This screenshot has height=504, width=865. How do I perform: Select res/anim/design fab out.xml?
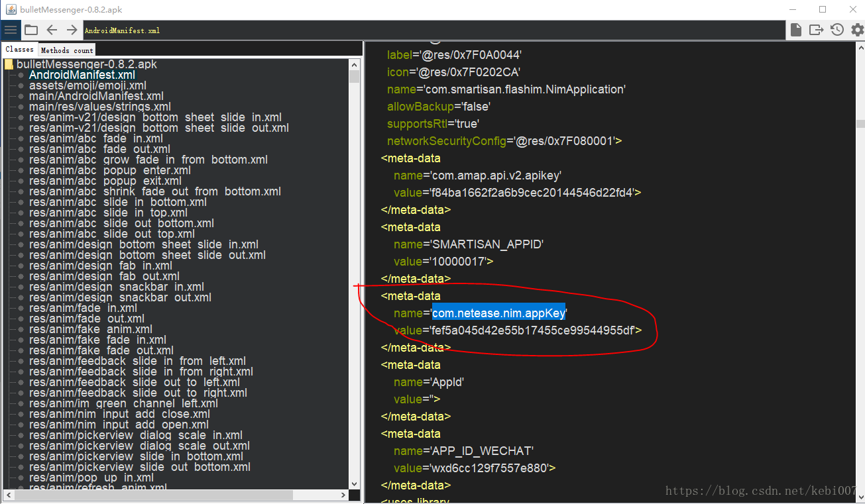click(104, 276)
